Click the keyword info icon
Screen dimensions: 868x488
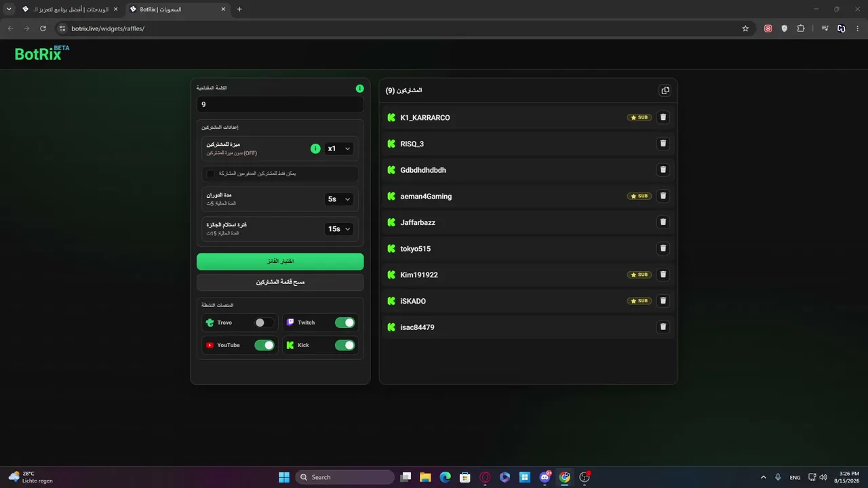click(x=359, y=88)
